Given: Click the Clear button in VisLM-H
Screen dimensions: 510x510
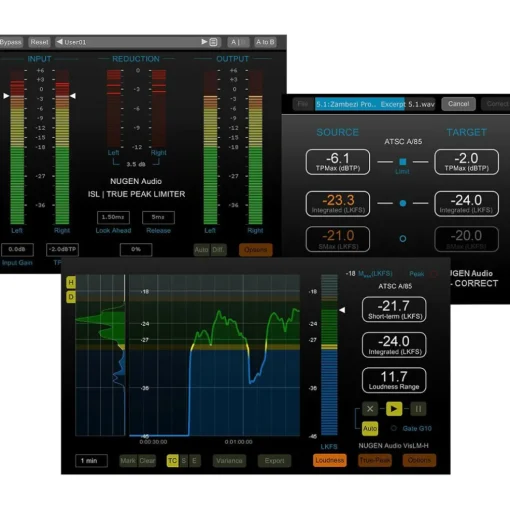Looking at the screenshot, I should 147,461.
